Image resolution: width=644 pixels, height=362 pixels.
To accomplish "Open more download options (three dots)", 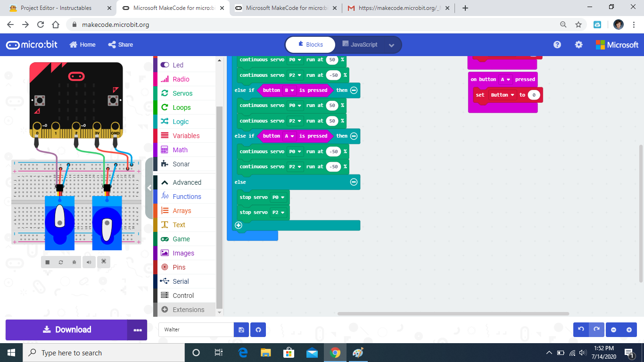I will click(x=137, y=330).
